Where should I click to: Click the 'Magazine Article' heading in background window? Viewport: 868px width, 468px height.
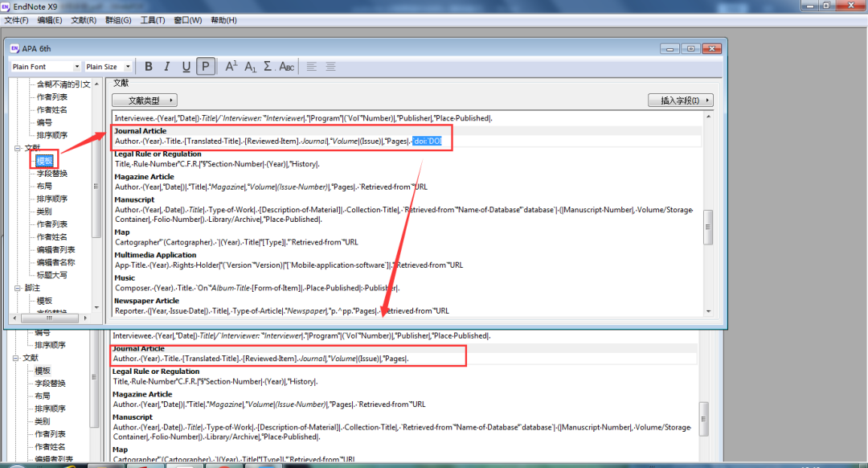pos(142,394)
